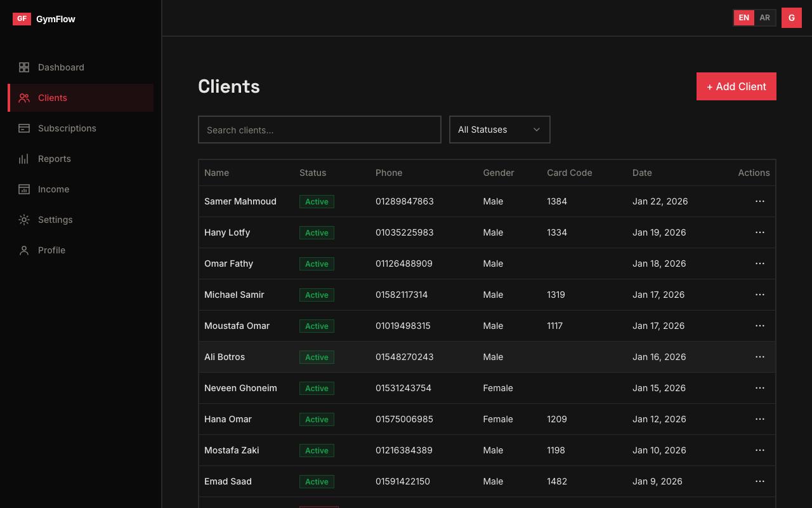This screenshot has height=508, width=812.
Task: Click the Profile person icon
Action: (24, 250)
